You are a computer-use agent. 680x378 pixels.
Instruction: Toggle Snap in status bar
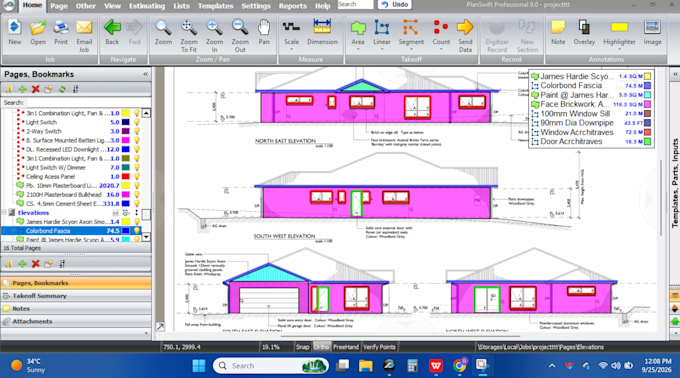coord(302,347)
